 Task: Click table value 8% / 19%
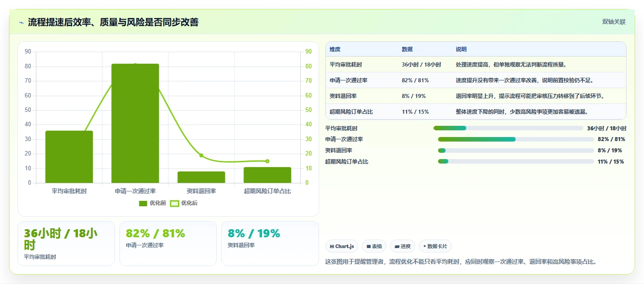click(x=414, y=96)
